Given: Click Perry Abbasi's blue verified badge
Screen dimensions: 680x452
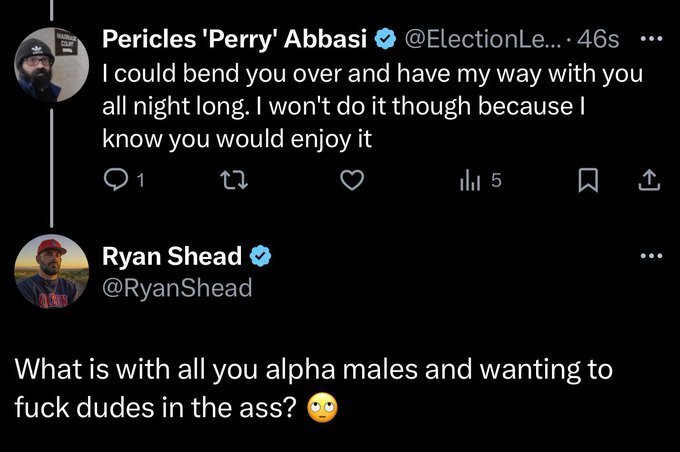Looking at the screenshot, I should point(383,40).
